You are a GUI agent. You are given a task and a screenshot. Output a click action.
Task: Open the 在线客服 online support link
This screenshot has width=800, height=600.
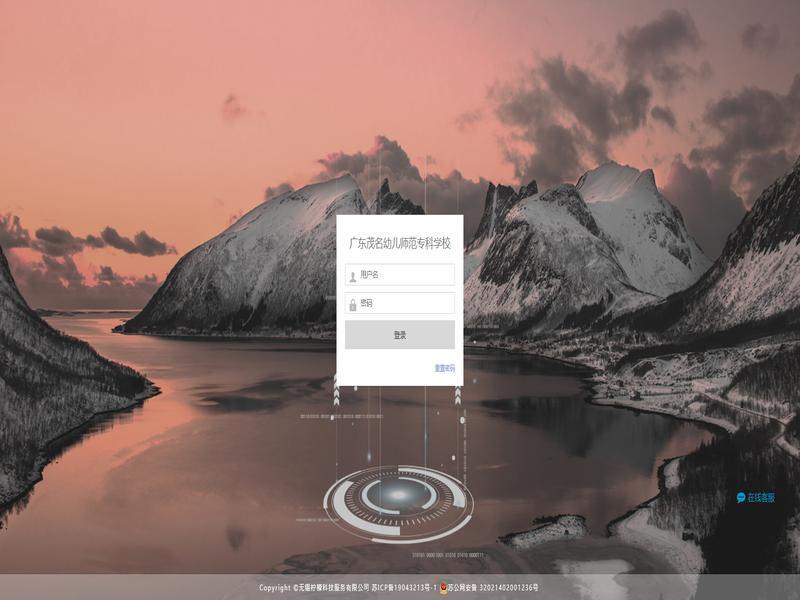761,497
